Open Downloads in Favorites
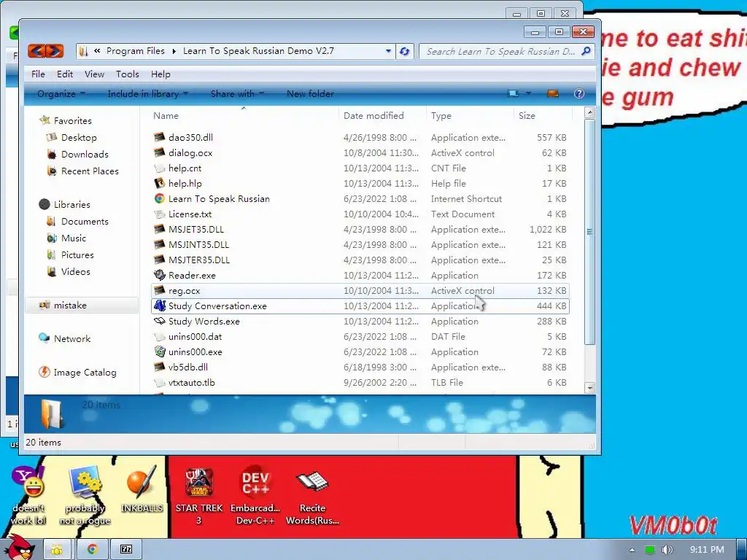747x560 pixels. tap(85, 155)
